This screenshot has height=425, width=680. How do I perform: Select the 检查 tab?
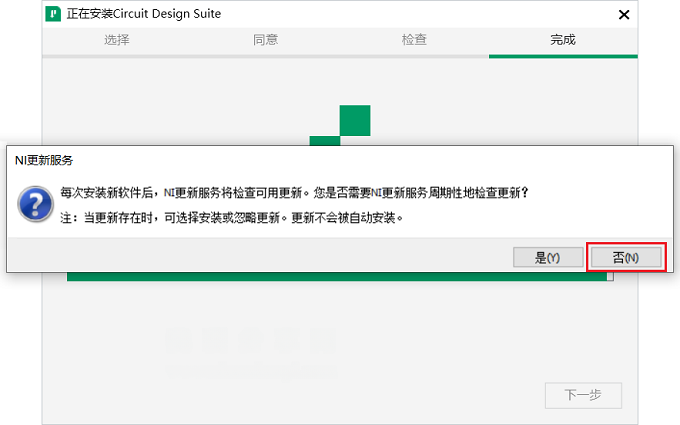(414, 40)
